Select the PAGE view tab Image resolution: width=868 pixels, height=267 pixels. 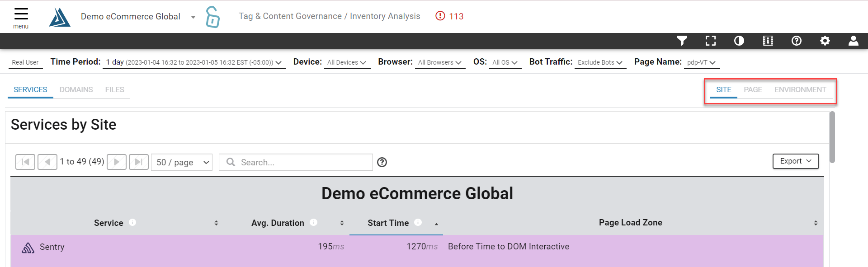click(x=753, y=89)
